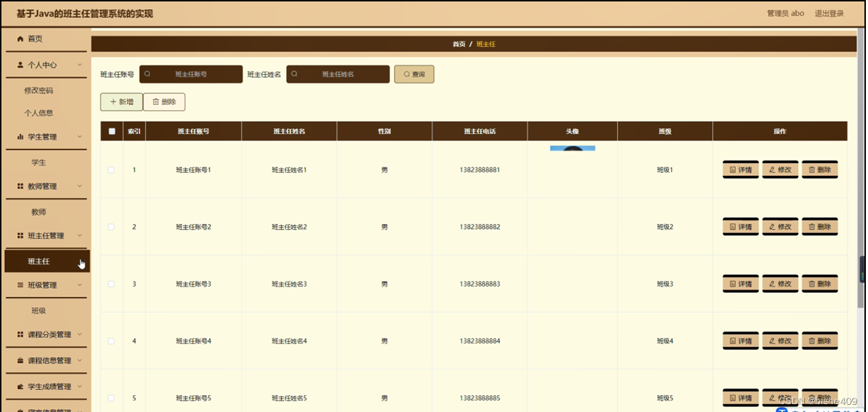Viewport: 868px width, 412px height.
Task: Click 修改 for 班主任账号3
Action: 780,284
